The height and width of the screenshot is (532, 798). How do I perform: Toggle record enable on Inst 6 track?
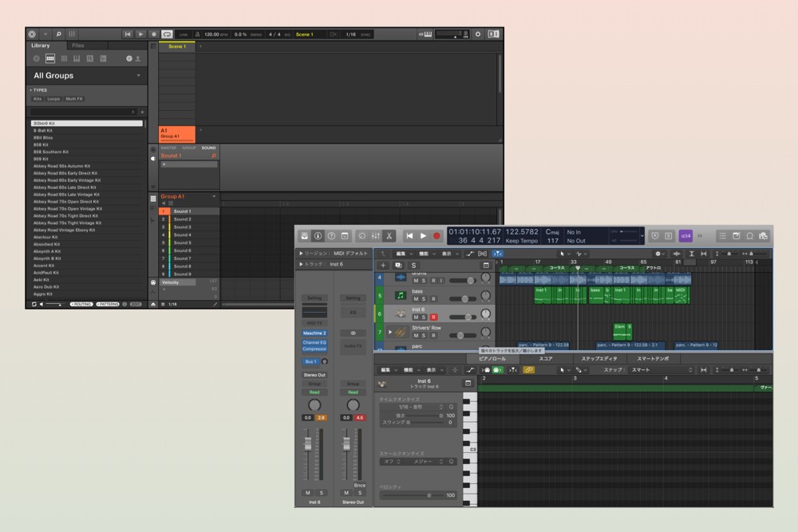pos(433,317)
